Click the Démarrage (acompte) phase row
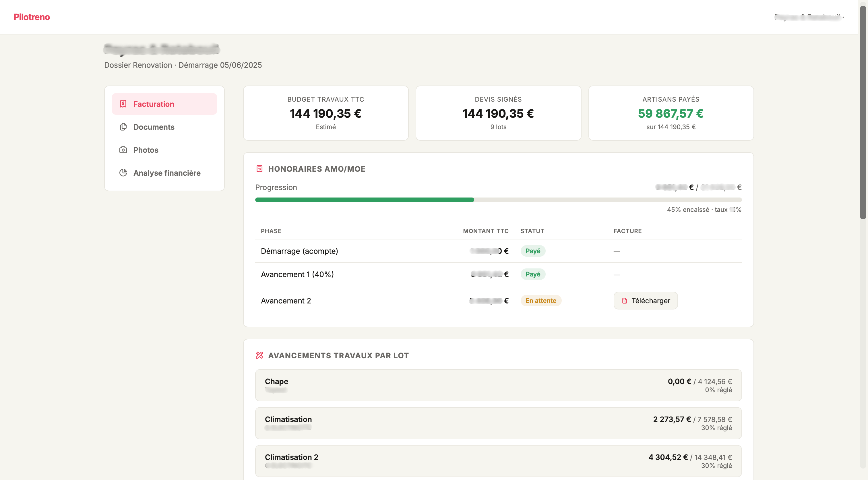The height and width of the screenshot is (480, 868). (x=498, y=251)
